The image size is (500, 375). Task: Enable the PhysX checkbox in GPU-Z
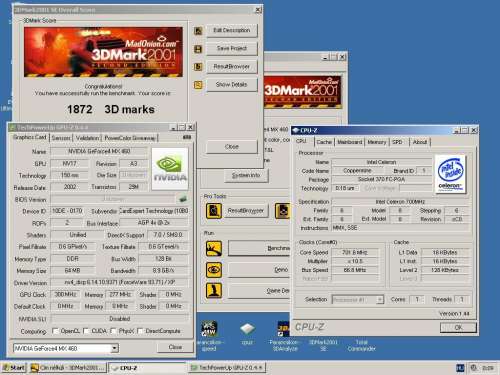click(x=113, y=331)
